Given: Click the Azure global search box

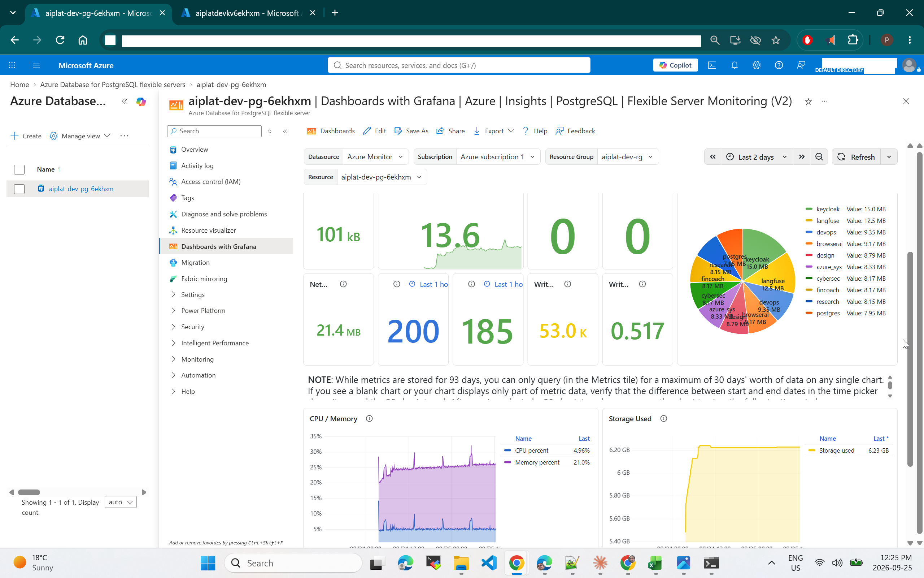Looking at the screenshot, I should (x=458, y=65).
